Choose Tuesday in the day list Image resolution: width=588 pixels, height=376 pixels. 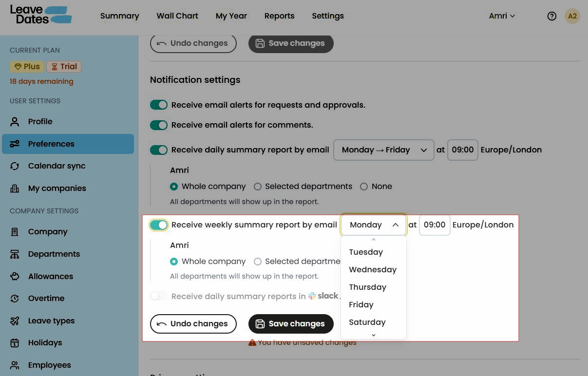[374, 252]
